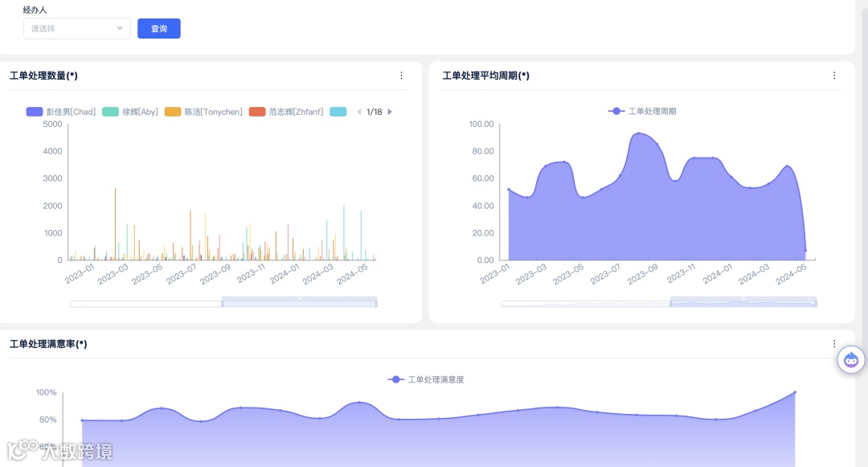This screenshot has height=467, width=868.
Task: Open options menu for 工单处理数量 card
Action: (401, 76)
